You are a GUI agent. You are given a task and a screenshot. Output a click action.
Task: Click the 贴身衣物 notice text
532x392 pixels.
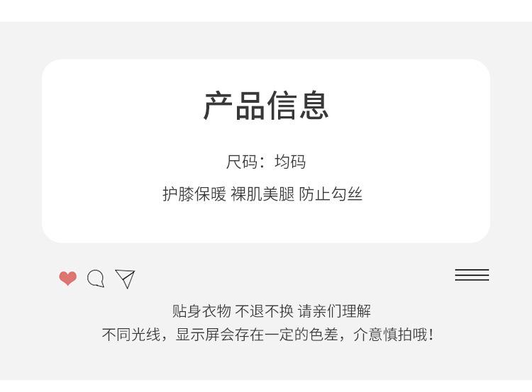pyautogui.click(x=201, y=311)
